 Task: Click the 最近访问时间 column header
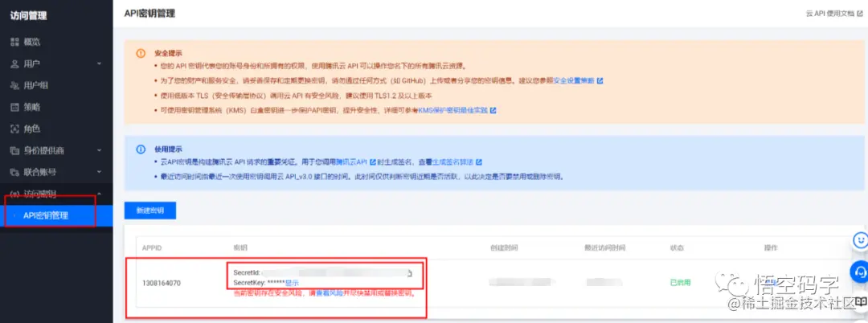pyautogui.click(x=604, y=247)
